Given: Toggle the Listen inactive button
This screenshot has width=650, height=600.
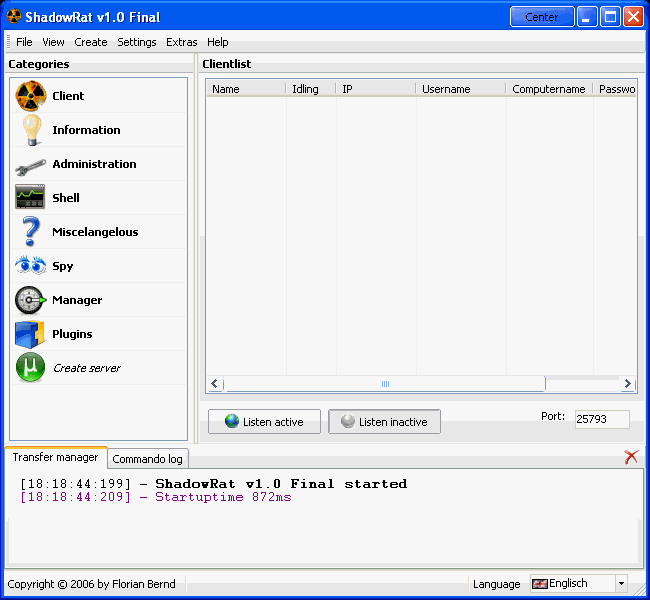Looking at the screenshot, I should click(384, 422).
